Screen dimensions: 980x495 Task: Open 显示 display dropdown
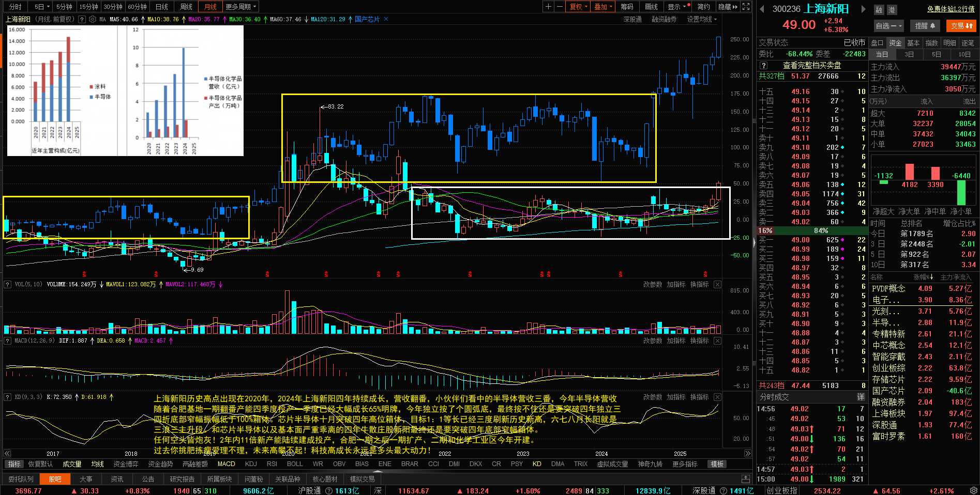[677, 7]
